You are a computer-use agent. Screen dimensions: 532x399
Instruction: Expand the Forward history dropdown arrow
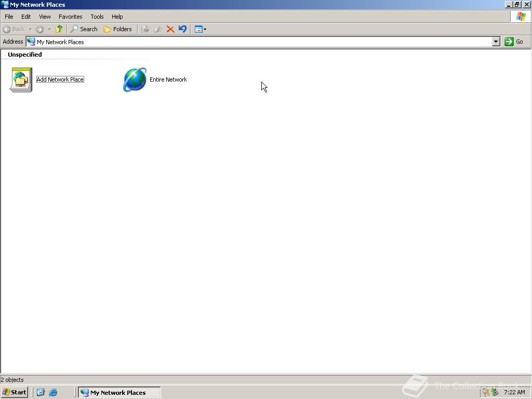tap(49, 29)
